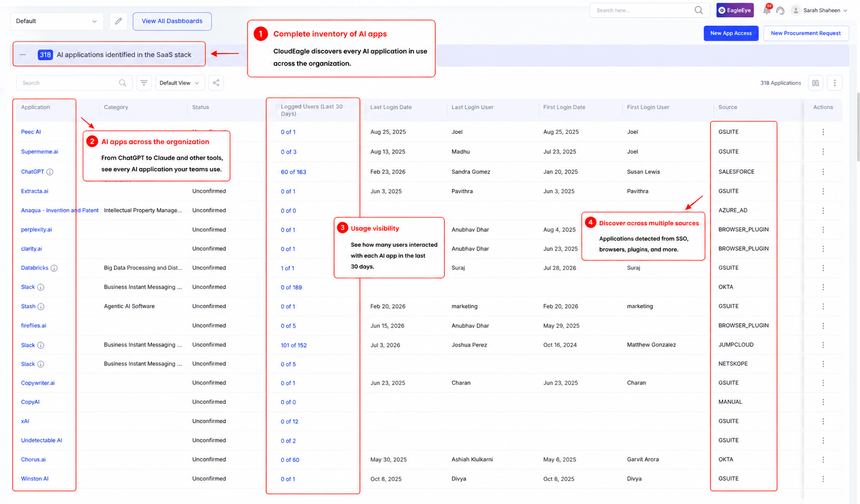This screenshot has width=860, height=504.
Task: Click the info icon next to ChatGPT
Action: click(x=50, y=172)
